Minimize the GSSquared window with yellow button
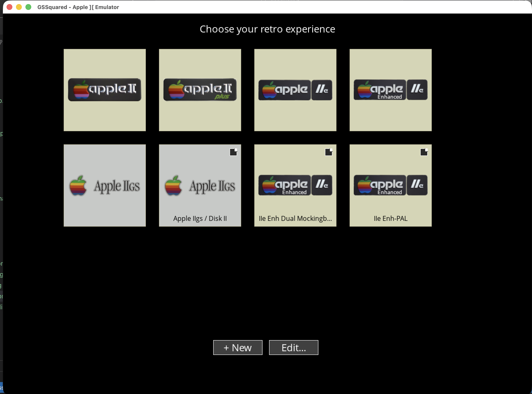Image resolution: width=532 pixels, height=394 pixels. [x=19, y=7]
